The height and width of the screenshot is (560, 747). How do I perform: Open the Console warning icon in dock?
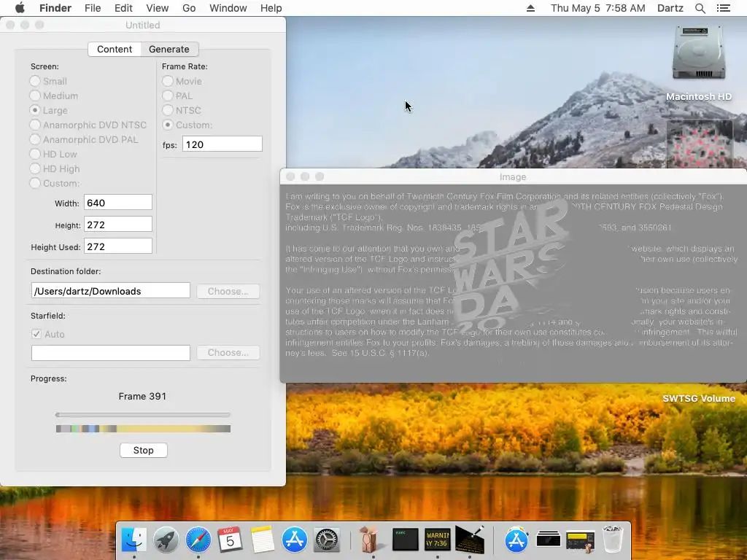tap(438, 540)
